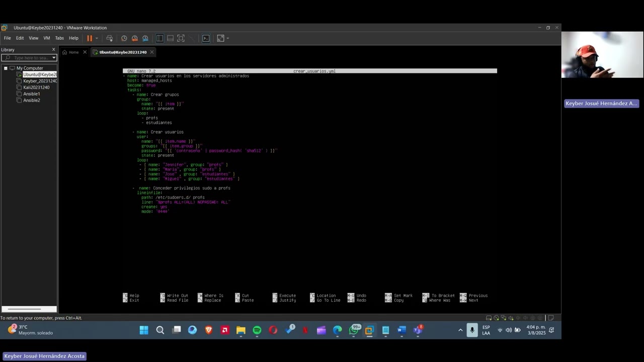Open the VM menu
The width and height of the screenshot is (644, 362).
pos(47,38)
